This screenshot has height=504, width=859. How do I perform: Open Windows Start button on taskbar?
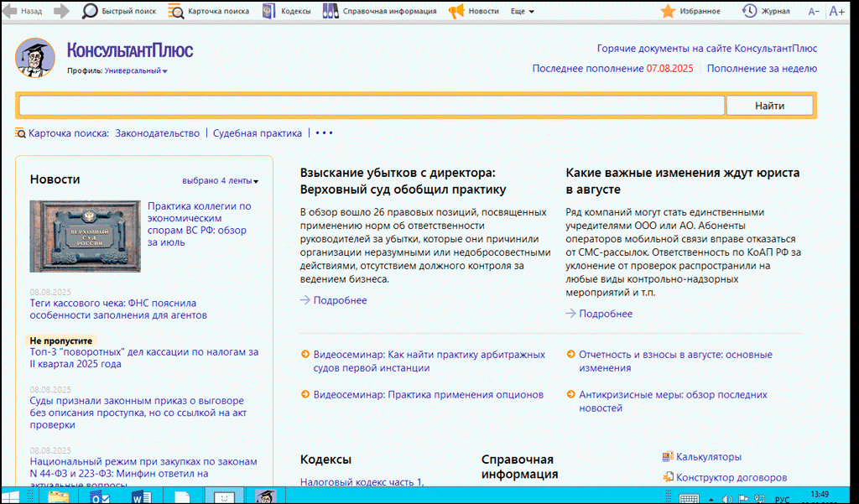(11, 497)
